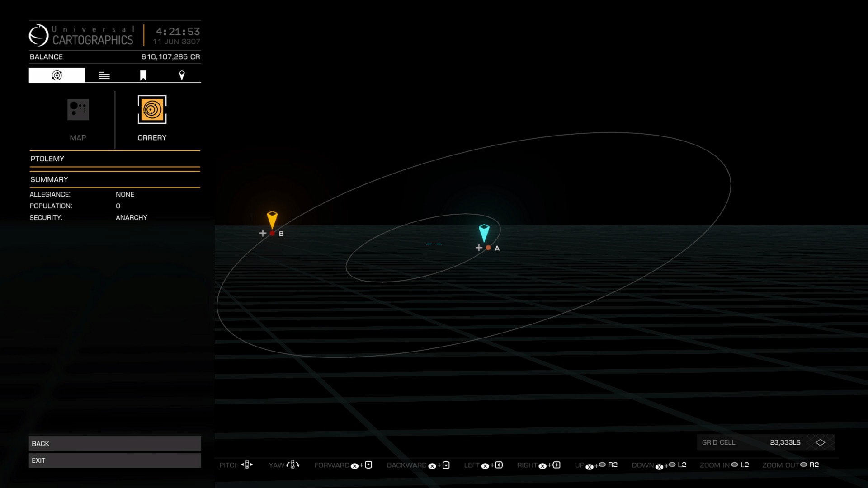Click the BACKWARD control hint
Image resolution: width=868 pixels, height=488 pixels.
[418, 465]
